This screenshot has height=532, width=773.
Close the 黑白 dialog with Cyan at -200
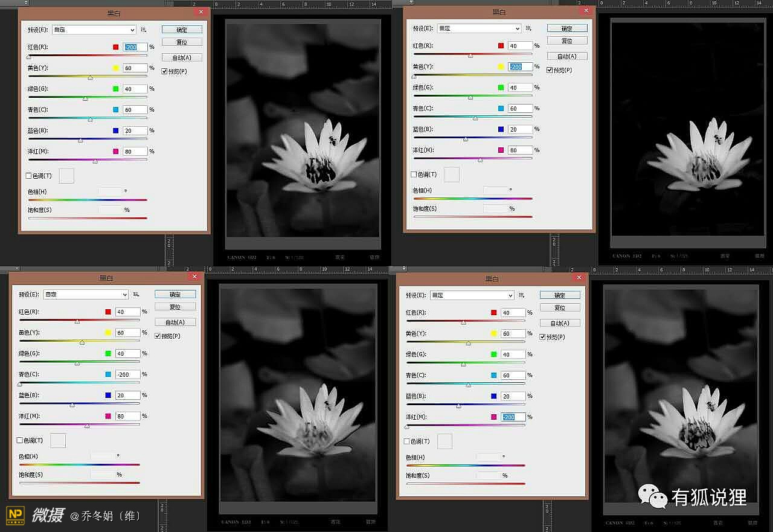click(x=194, y=277)
